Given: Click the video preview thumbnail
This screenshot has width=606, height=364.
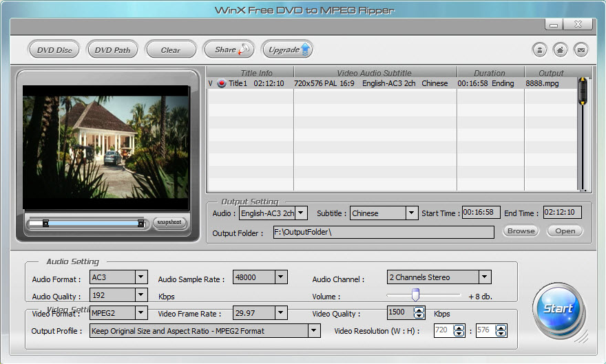Looking at the screenshot, I should (106, 147).
